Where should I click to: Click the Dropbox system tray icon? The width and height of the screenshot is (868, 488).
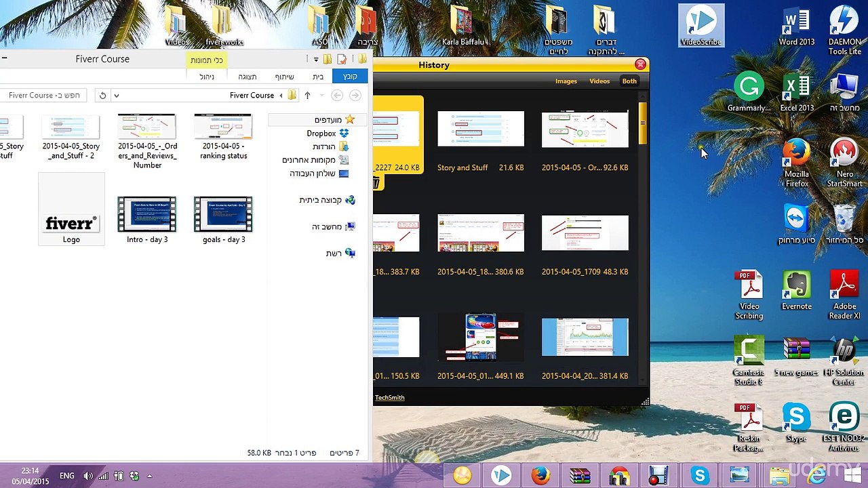(x=134, y=476)
